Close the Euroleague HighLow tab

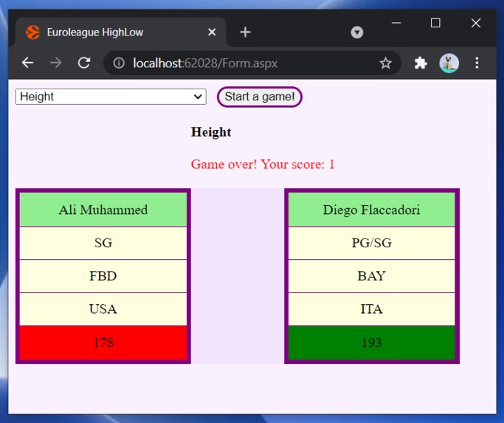tap(212, 32)
